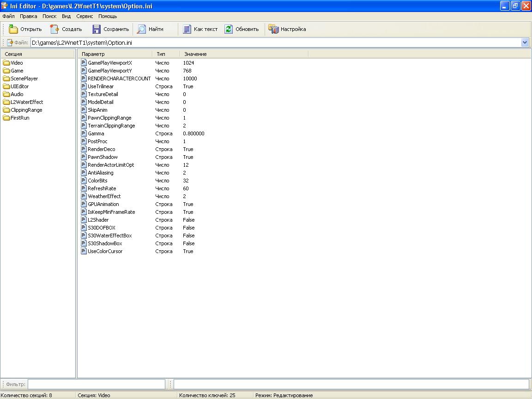Open the Правка menu
Viewport: 532px width, 399px height.
coord(29,16)
